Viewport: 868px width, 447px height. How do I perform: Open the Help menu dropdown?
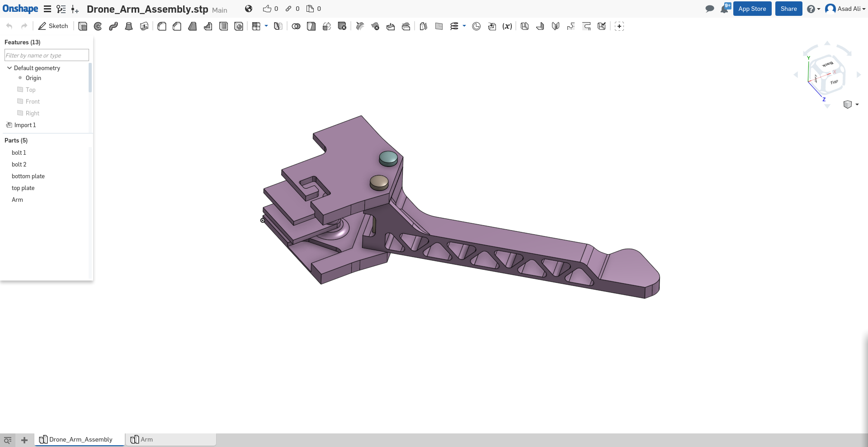click(813, 9)
